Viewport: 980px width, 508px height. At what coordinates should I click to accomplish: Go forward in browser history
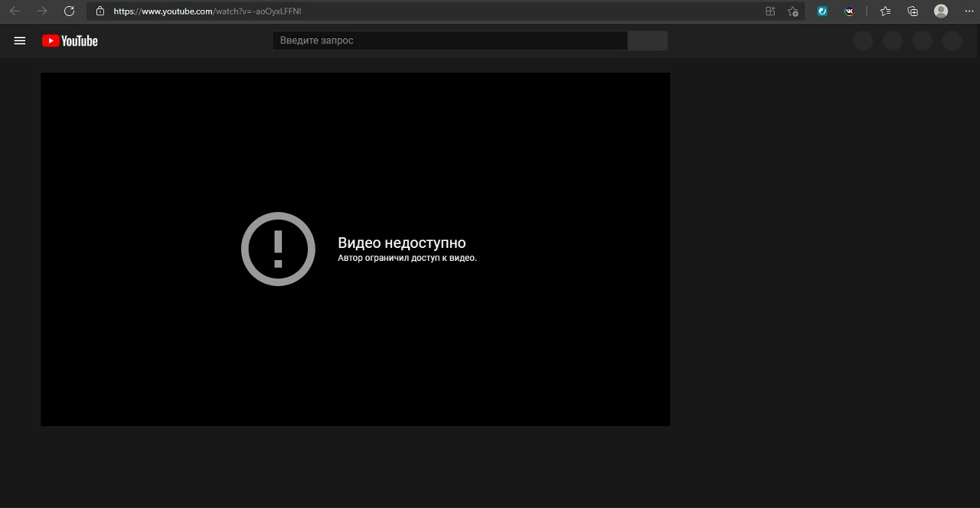(42, 11)
